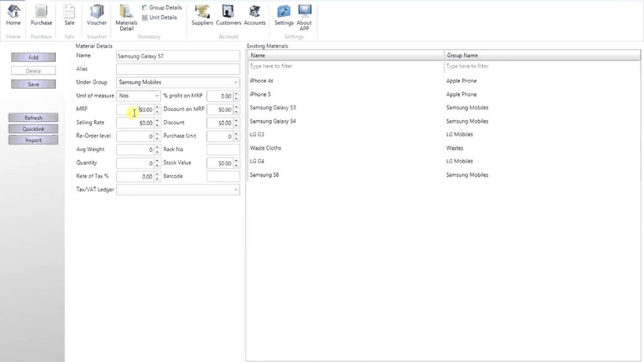The image size is (644, 362).
Task: Open the Home ribbon icon
Action: pyautogui.click(x=14, y=15)
